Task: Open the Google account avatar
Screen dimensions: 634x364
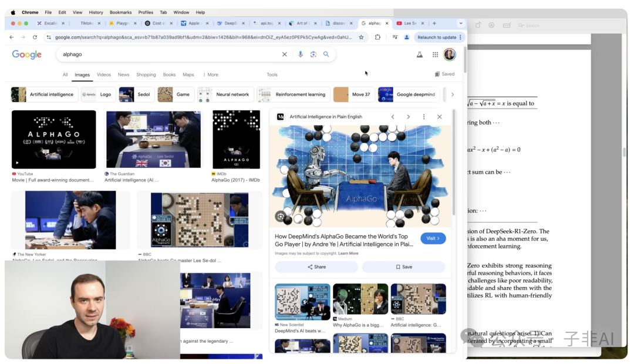Action: point(449,55)
